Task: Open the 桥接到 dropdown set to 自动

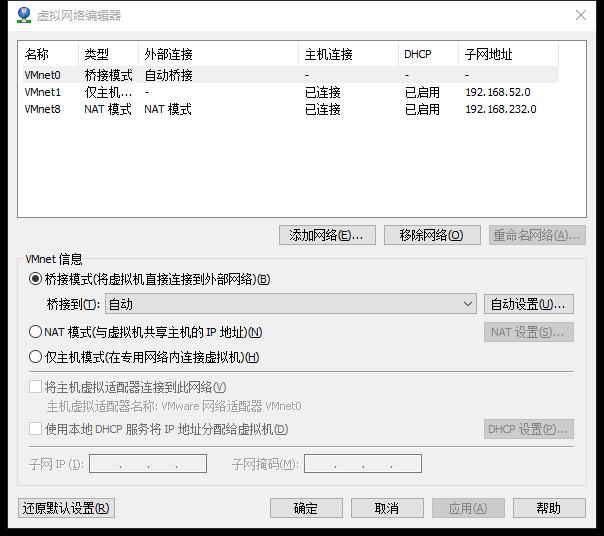Action: (291, 304)
